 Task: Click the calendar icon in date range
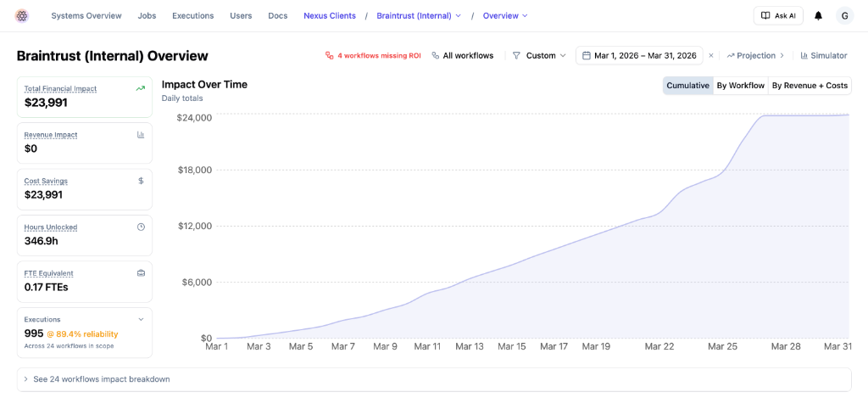point(587,55)
